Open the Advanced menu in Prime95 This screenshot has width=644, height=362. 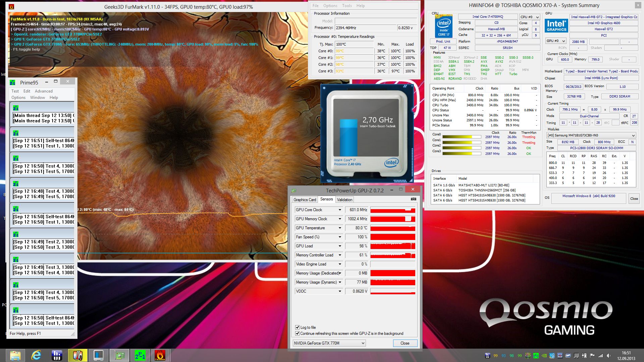[x=44, y=91]
